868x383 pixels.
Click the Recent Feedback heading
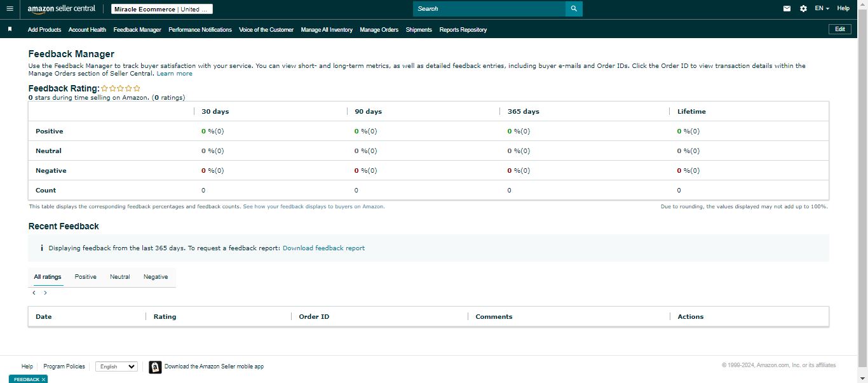64,226
